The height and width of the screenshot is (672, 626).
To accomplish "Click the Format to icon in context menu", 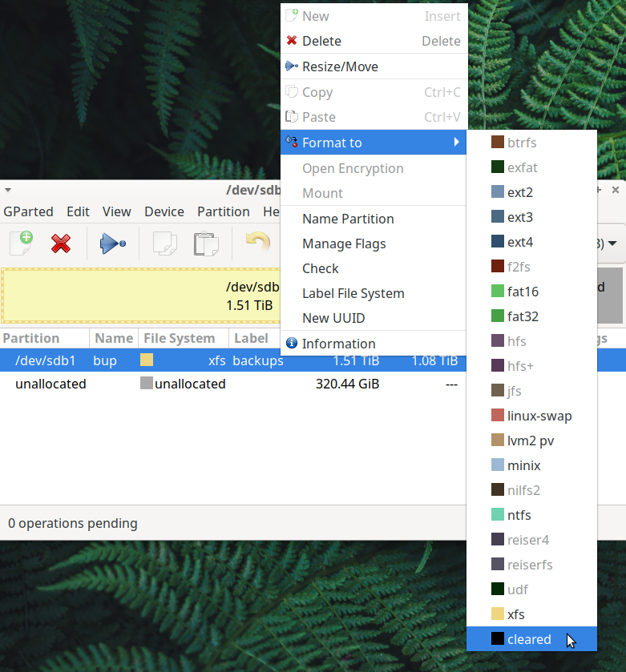I will (292, 142).
